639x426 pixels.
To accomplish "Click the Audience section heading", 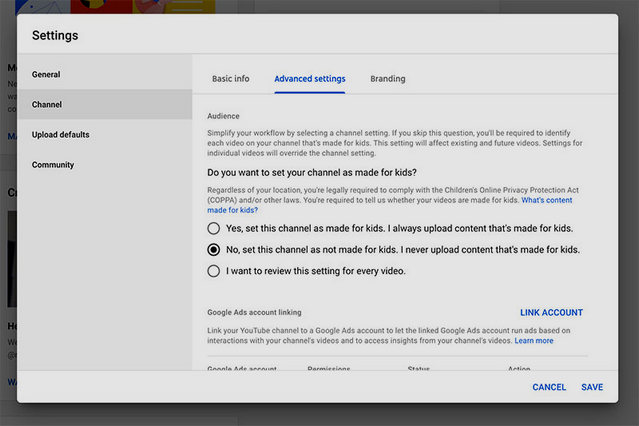I will (223, 116).
